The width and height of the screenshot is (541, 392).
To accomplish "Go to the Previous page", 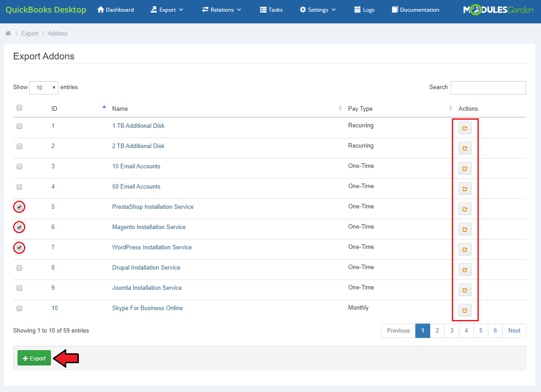I will point(398,330).
